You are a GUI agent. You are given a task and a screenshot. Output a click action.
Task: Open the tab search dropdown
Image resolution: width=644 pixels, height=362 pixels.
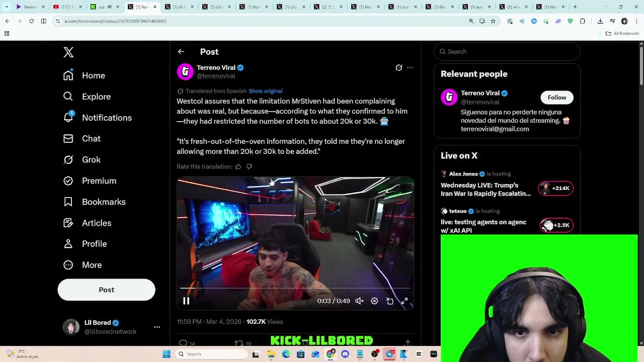pyautogui.click(x=7, y=7)
